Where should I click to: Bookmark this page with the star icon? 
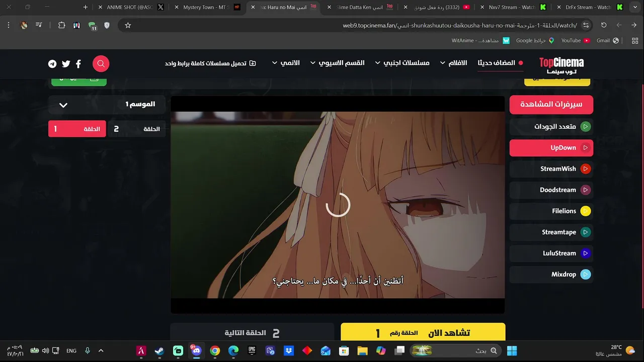click(x=128, y=25)
